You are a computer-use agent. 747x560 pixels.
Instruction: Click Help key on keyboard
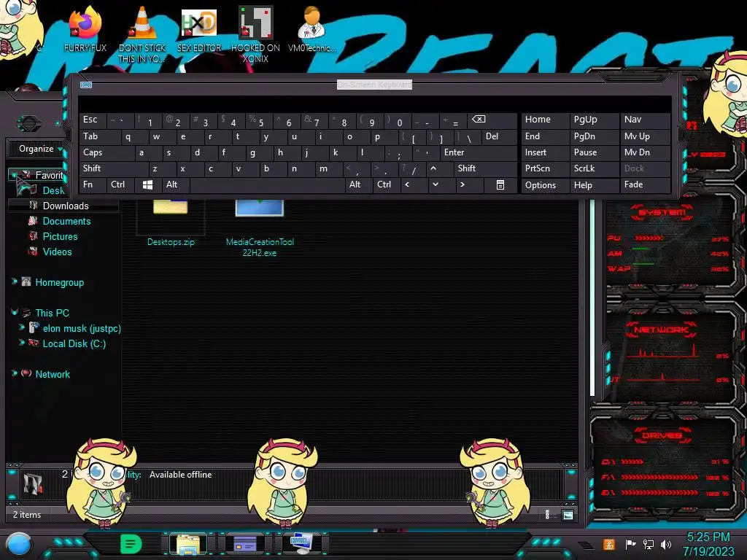click(594, 184)
